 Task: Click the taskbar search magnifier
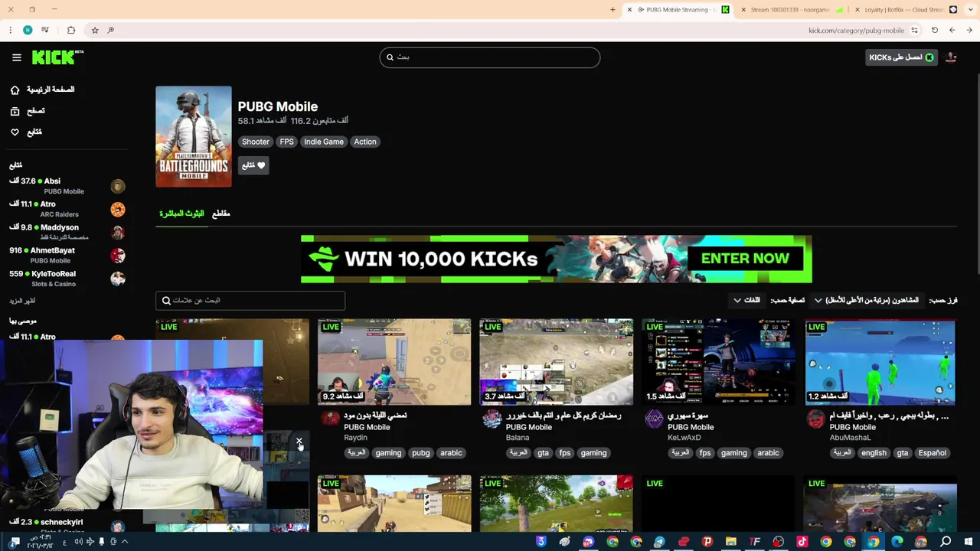[946, 542]
